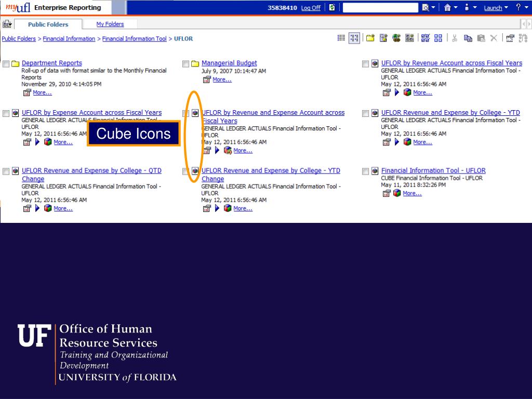
Task: Check Financial Information Tool - UFLOR checkbox
Action: click(x=365, y=171)
